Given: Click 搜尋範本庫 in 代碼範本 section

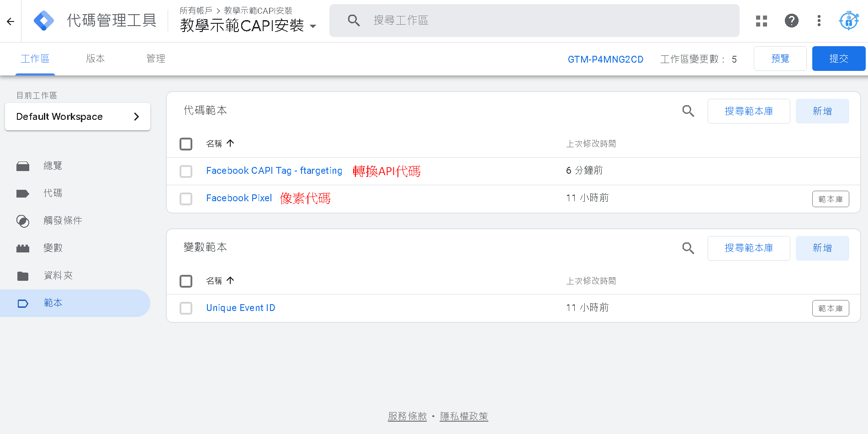Looking at the screenshot, I should point(749,111).
